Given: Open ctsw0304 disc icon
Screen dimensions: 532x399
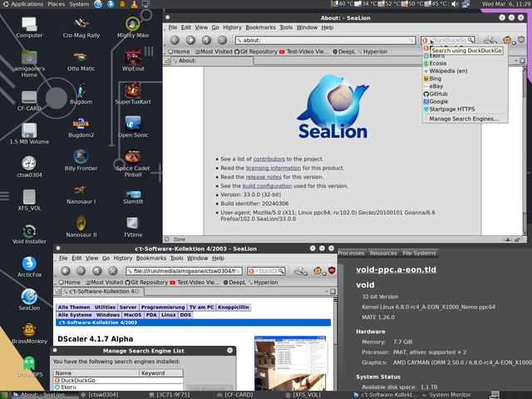Looking at the screenshot, I should (29, 166).
